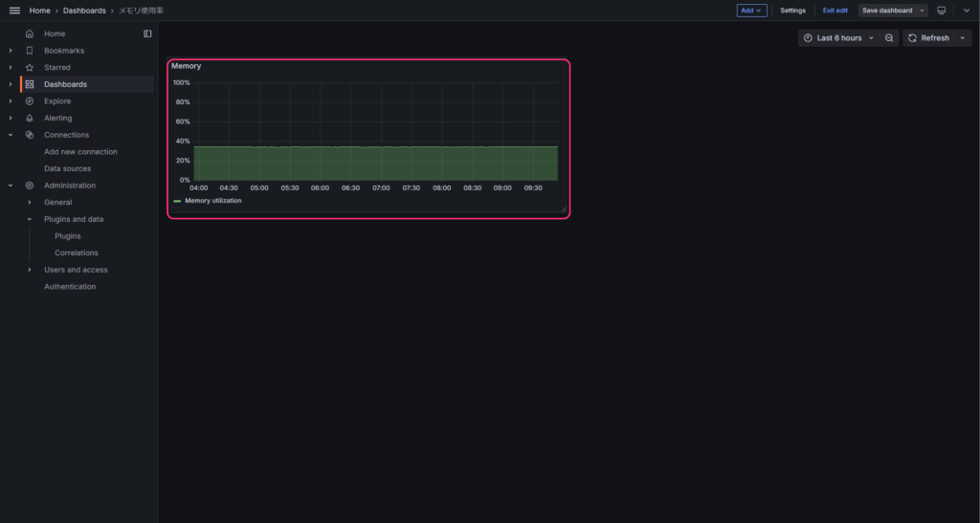Open refresh interval dropdown arrow
The width and height of the screenshot is (980, 523).
962,38
